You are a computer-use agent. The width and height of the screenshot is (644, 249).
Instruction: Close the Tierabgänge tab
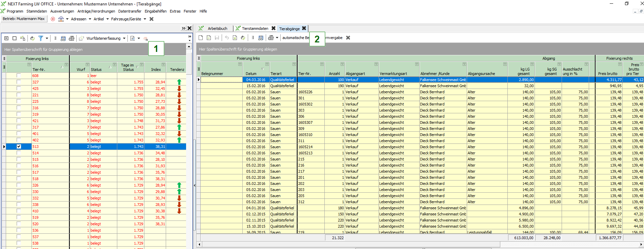[304, 28]
